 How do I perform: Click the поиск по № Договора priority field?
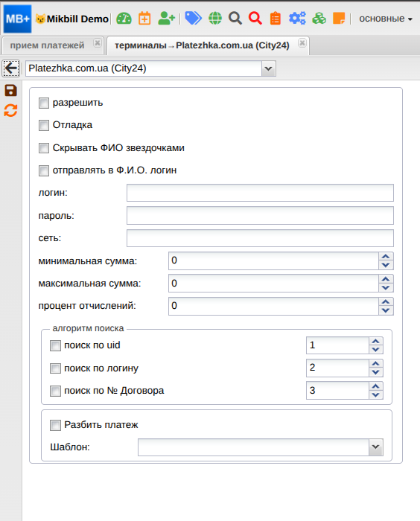(337, 391)
